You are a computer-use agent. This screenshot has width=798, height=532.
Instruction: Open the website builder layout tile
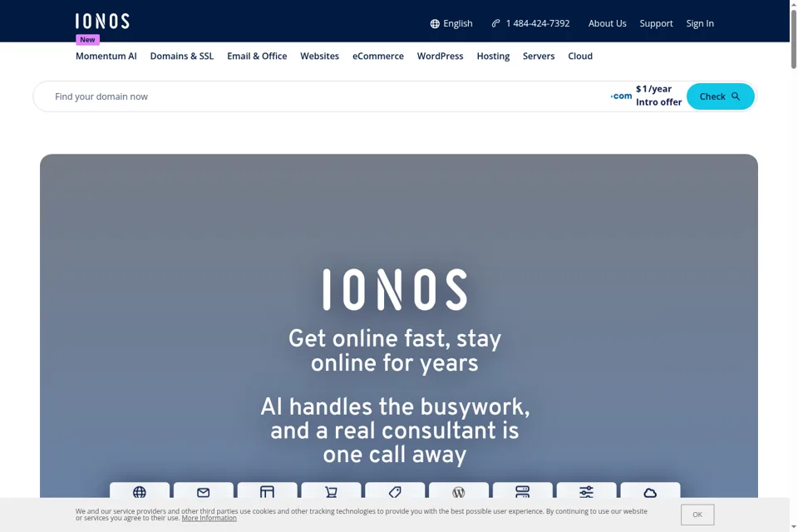tap(267, 490)
